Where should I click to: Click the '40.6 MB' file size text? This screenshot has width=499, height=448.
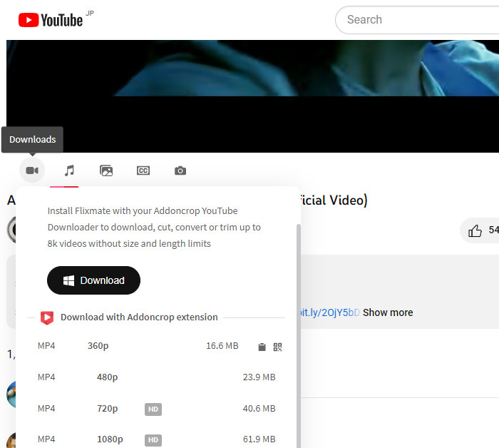click(259, 409)
